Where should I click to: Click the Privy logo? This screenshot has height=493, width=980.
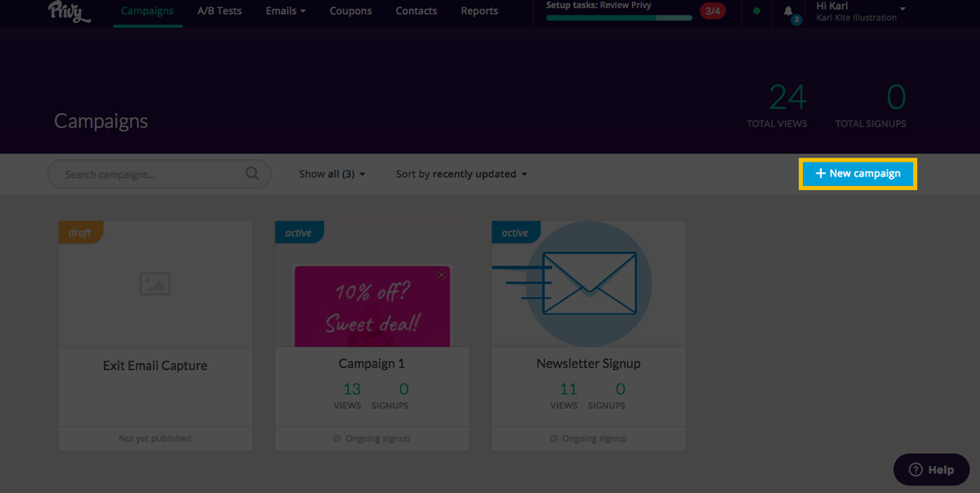click(x=69, y=11)
